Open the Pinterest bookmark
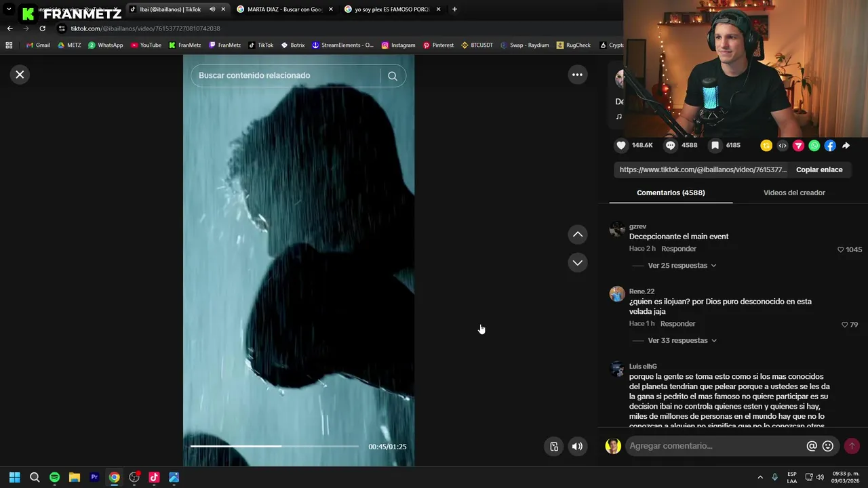Screen dimensions: 868x488 (x=438, y=45)
